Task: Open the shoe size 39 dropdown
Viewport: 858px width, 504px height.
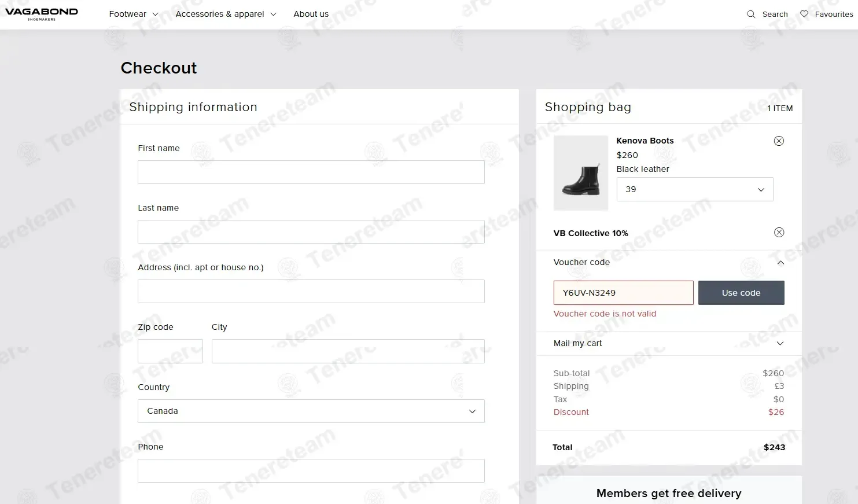Action: point(695,189)
